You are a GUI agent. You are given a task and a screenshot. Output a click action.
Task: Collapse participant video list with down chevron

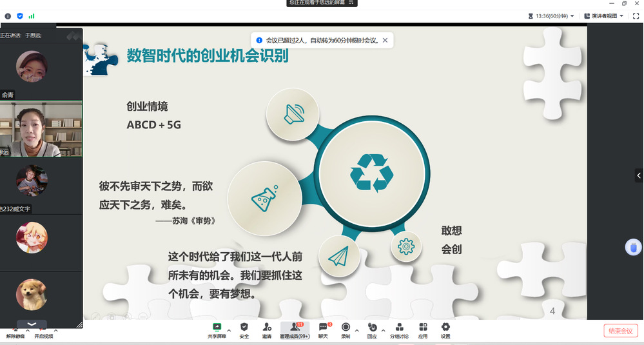32,324
